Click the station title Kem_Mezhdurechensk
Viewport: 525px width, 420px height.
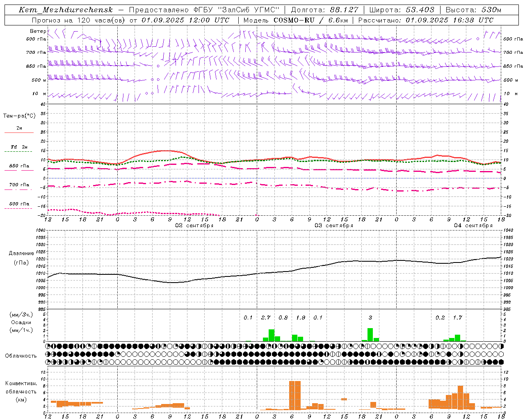pos(66,10)
